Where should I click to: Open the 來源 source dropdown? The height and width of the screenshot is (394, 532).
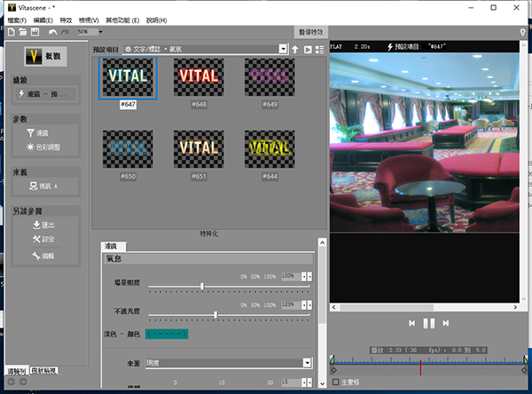pyautogui.click(x=307, y=363)
